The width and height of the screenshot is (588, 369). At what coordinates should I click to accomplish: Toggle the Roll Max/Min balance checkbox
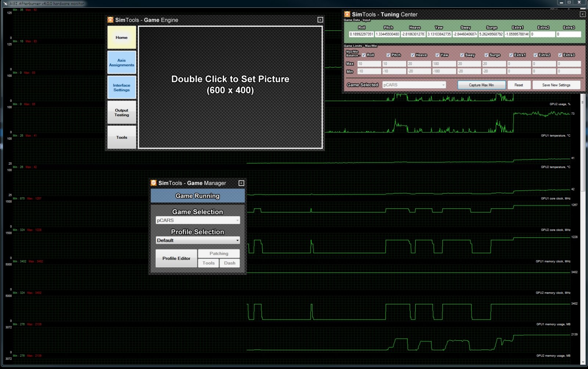pyautogui.click(x=364, y=55)
